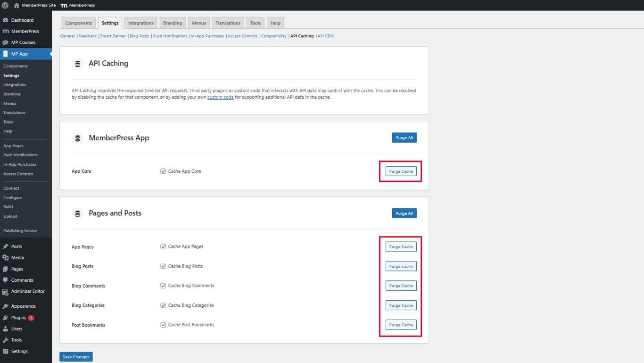Switch to the Components tab
644x363 pixels.
(x=78, y=22)
